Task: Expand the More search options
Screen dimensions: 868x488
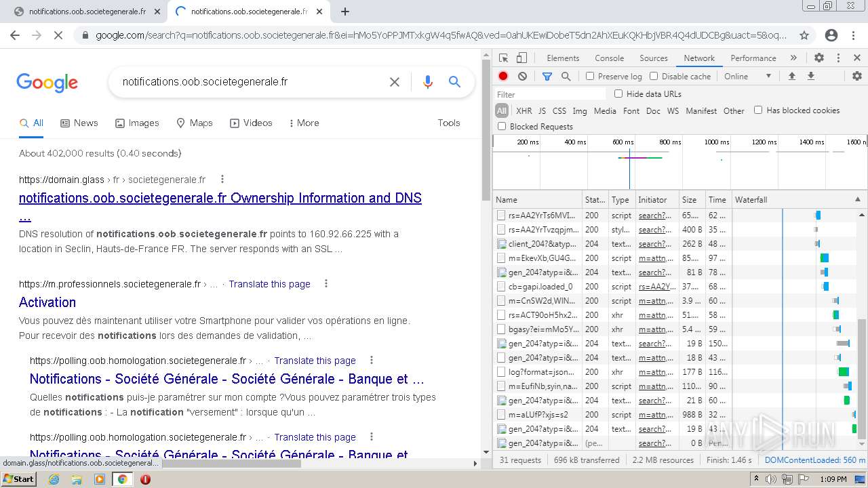Action: pyautogui.click(x=304, y=123)
